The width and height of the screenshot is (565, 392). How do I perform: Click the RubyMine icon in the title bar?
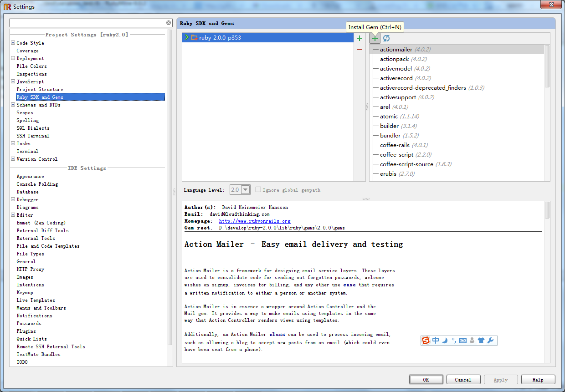[x=7, y=6]
